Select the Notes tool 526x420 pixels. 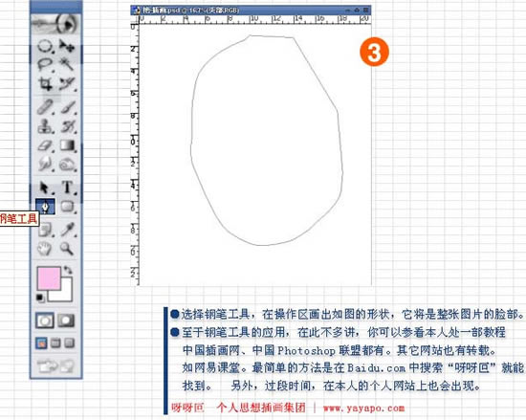(x=46, y=230)
